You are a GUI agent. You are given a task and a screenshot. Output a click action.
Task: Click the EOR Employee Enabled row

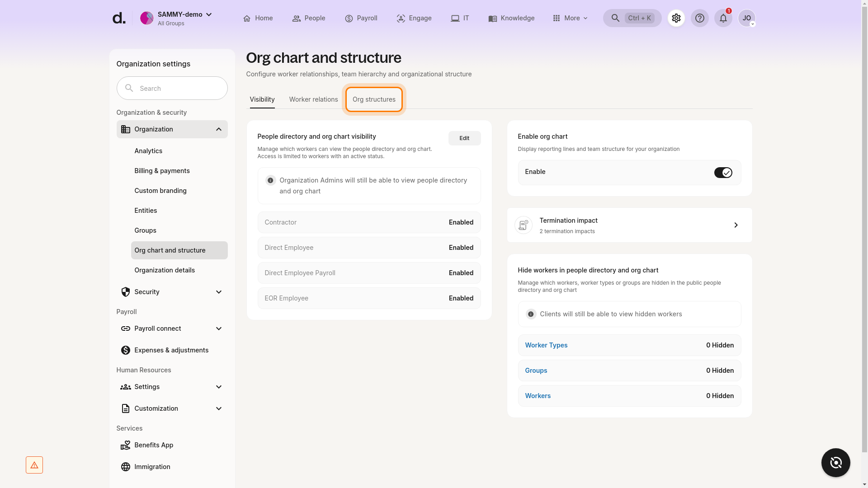[x=369, y=298]
